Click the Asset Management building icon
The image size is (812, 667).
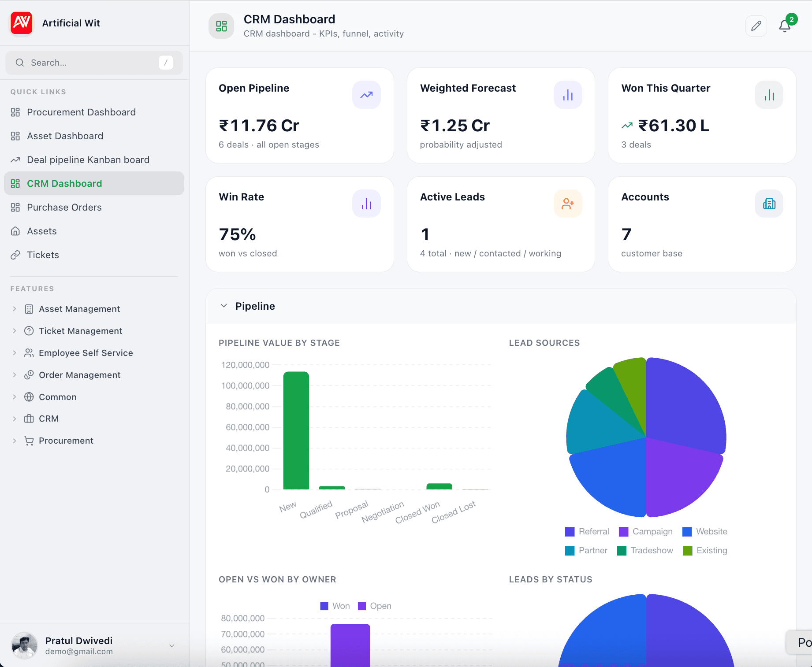point(29,309)
